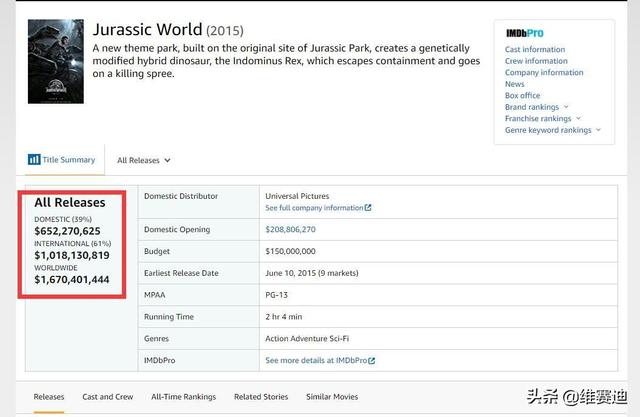Click the worldwide gross $1,670,401,444
The height and width of the screenshot is (417, 640).
[72, 279]
